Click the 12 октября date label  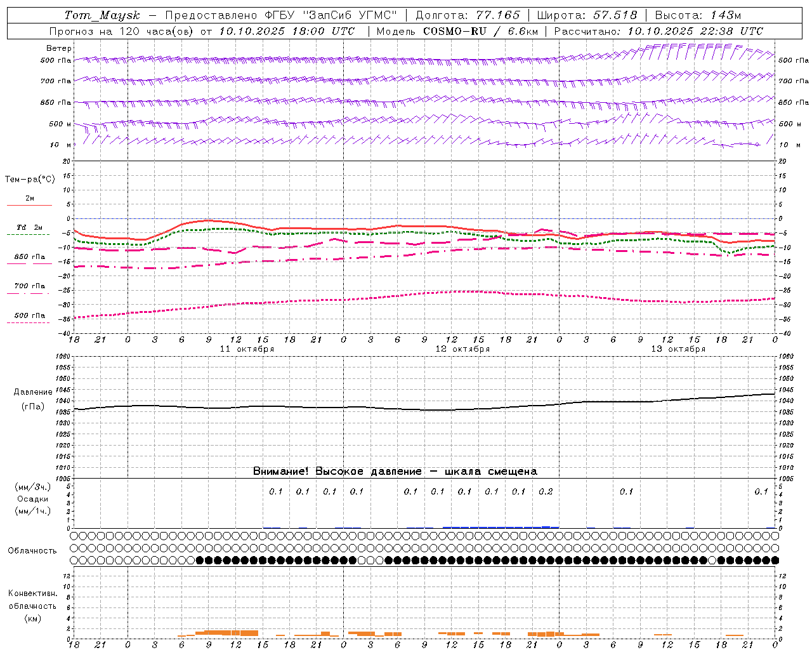[462, 349]
